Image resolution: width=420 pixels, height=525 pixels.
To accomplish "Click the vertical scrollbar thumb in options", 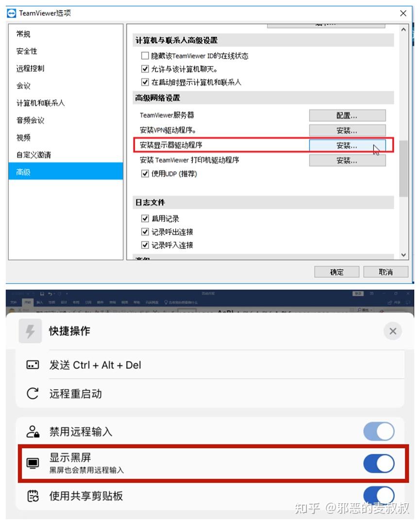I will [x=403, y=168].
